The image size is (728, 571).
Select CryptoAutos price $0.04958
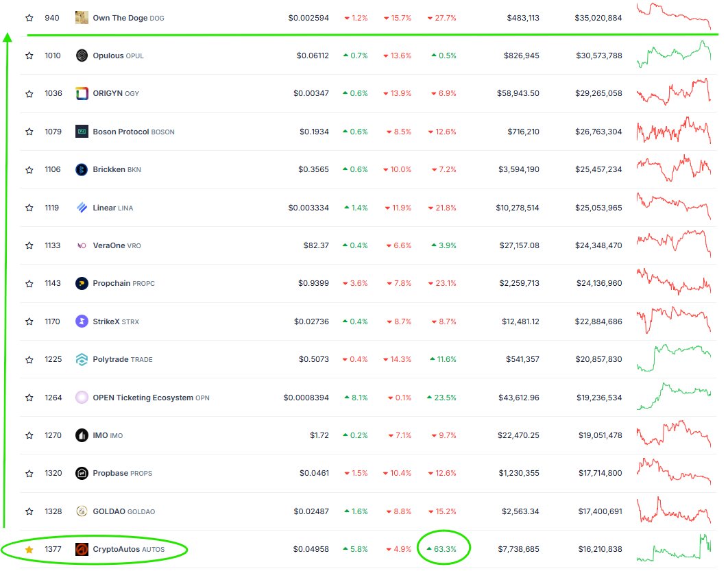click(311, 549)
